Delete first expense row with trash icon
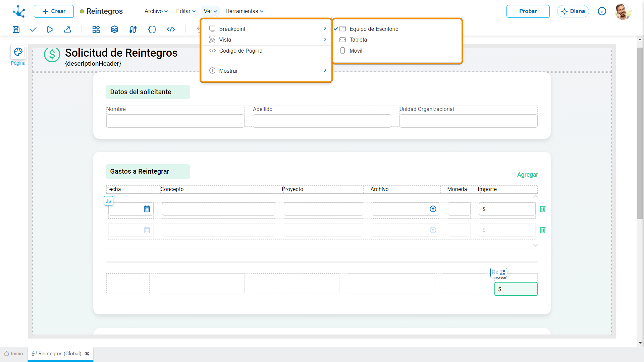Screen dimensions: 644x362 coord(542,209)
